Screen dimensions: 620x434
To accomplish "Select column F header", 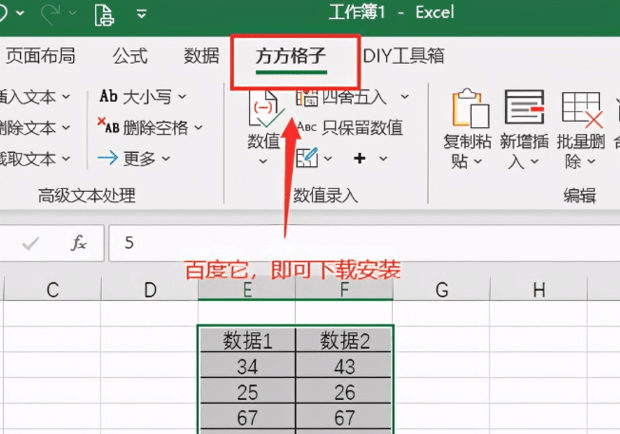I will click(x=344, y=290).
